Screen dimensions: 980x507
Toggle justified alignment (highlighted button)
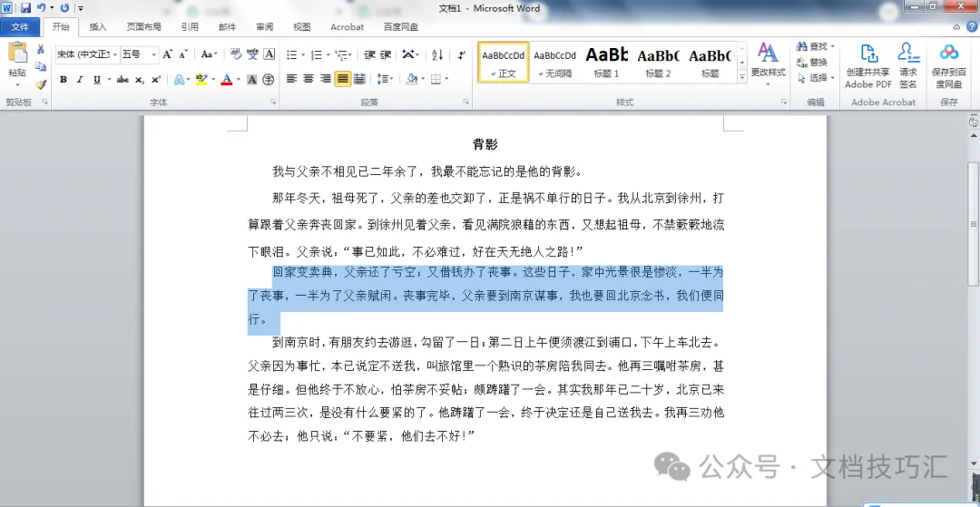(342, 79)
